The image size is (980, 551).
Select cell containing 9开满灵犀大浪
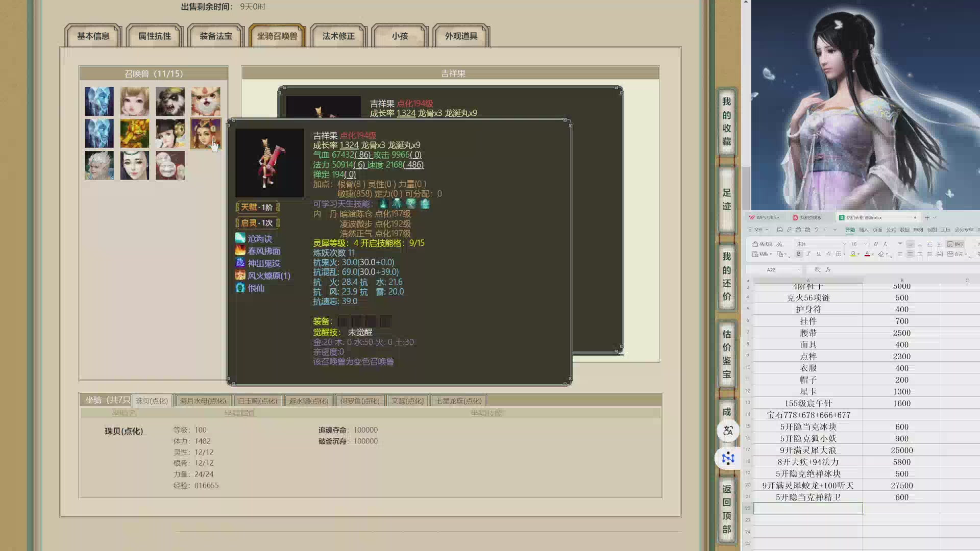(x=808, y=450)
